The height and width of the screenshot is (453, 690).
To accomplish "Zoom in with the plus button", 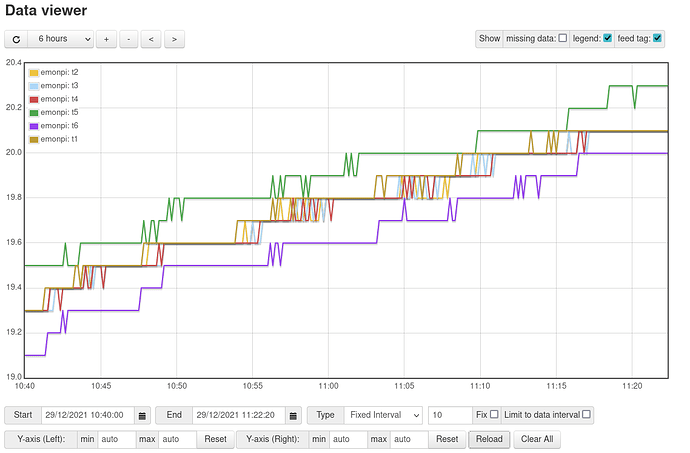I will pyautogui.click(x=106, y=39).
